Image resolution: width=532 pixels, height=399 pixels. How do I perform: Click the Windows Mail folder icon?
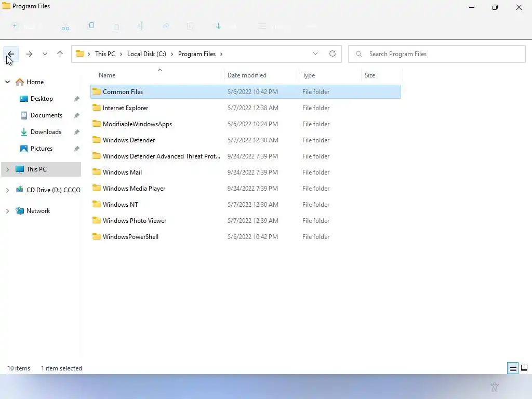96,172
